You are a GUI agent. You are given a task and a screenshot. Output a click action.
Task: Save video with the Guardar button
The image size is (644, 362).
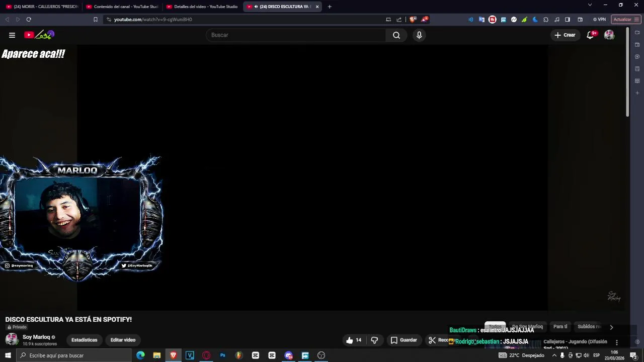[404, 340]
